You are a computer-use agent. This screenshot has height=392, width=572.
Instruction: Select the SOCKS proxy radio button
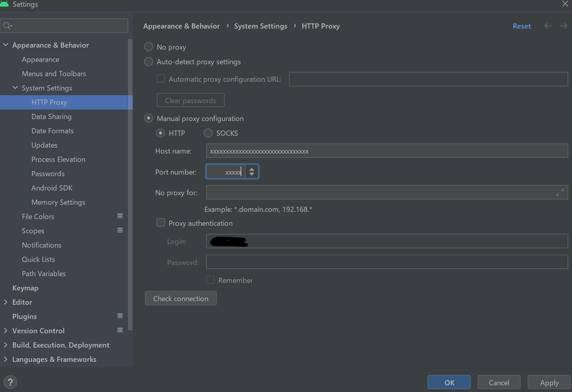[208, 133]
